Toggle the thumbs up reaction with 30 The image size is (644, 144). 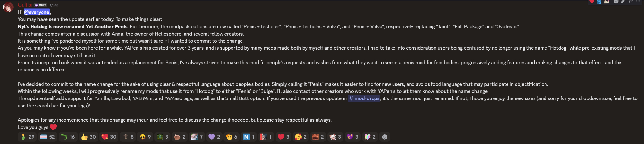coord(89,137)
